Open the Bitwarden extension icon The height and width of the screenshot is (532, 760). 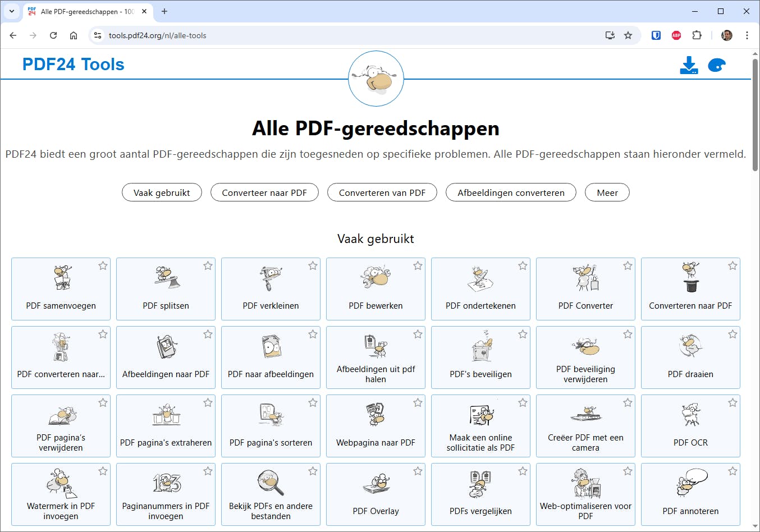point(656,35)
